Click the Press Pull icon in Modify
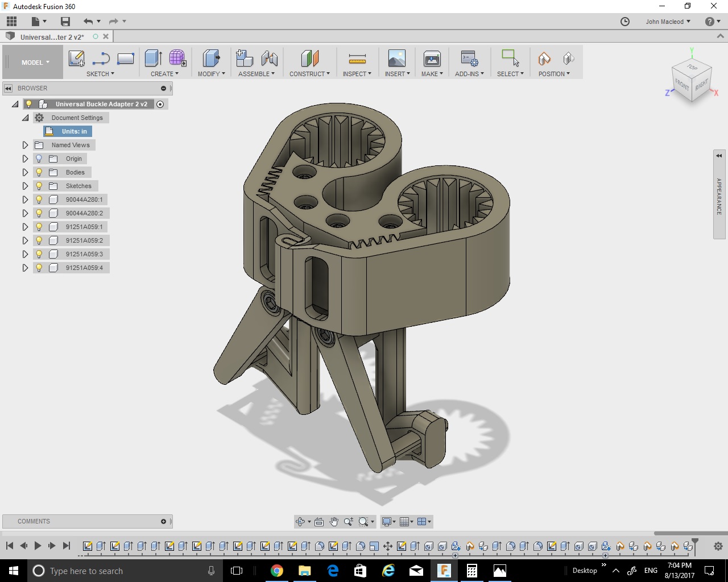This screenshot has height=582, width=728. coord(211,59)
